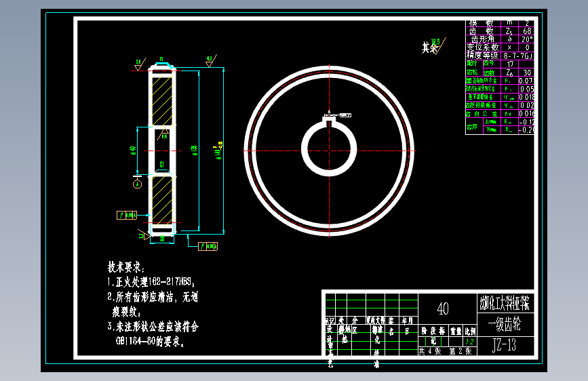Select note '1.正火处理162-217HBS;'
This screenshot has height=381, width=588.
(x=151, y=282)
